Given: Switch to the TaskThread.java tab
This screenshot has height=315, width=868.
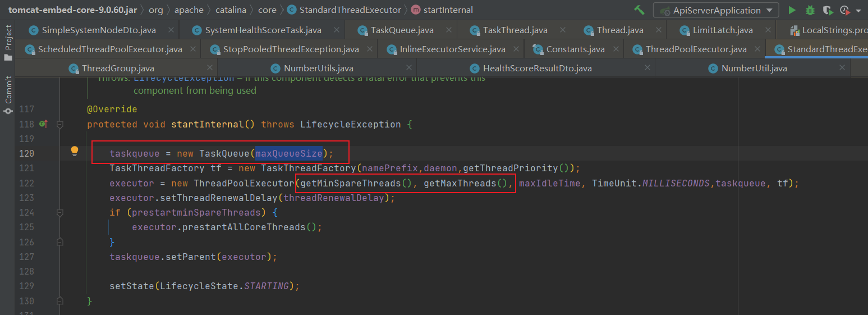Looking at the screenshot, I should [515, 30].
